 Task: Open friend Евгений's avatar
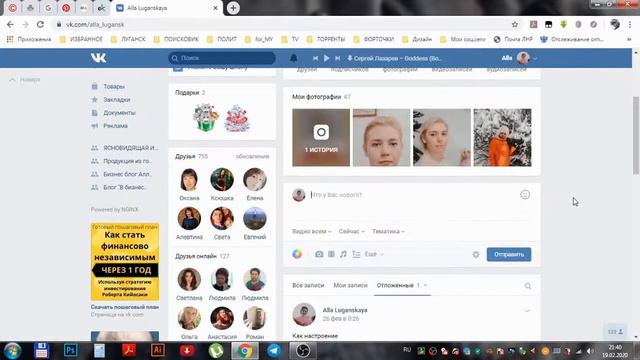(255, 218)
